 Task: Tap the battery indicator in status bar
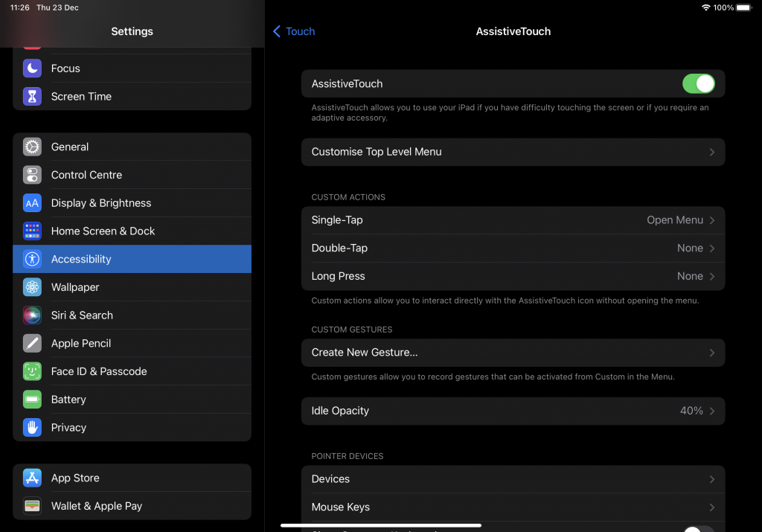pos(744,7)
